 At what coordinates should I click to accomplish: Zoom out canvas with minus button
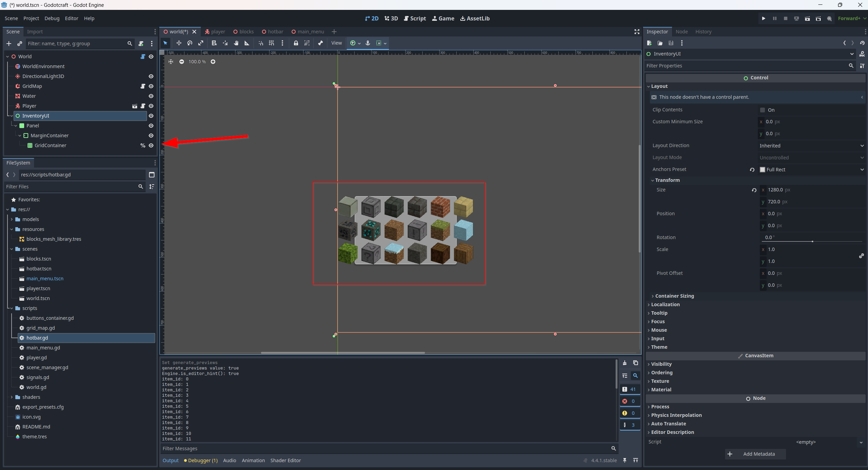(x=182, y=62)
